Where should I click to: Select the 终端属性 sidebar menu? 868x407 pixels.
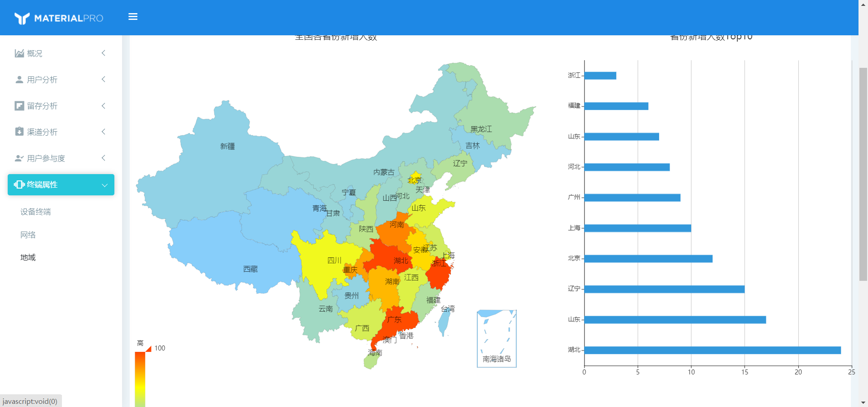coord(61,185)
